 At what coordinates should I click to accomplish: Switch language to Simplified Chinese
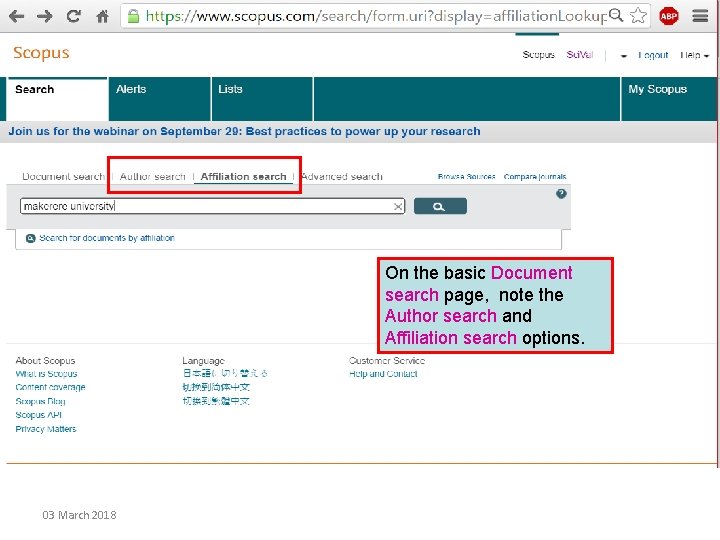coord(216,387)
